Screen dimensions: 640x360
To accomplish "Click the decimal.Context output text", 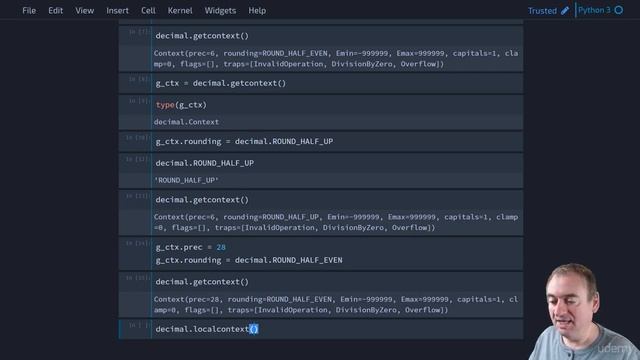I will tap(186, 122).
